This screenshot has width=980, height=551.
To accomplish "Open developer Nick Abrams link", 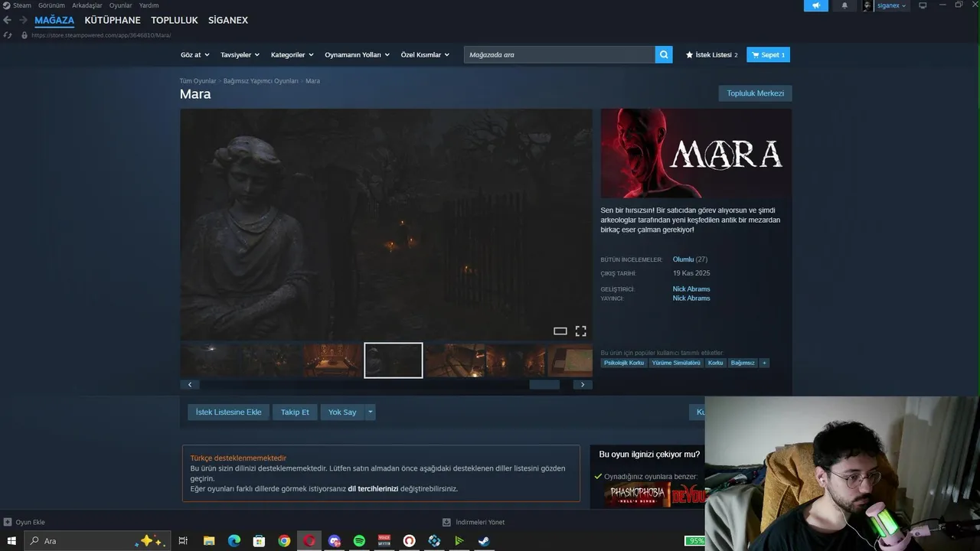I will pos(691,289).
